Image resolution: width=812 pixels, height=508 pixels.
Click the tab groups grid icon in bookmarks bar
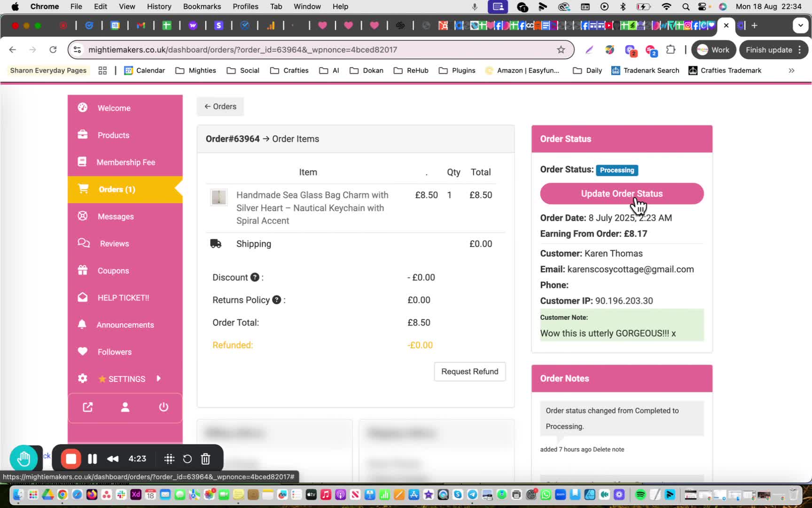(x=102, y=71)
